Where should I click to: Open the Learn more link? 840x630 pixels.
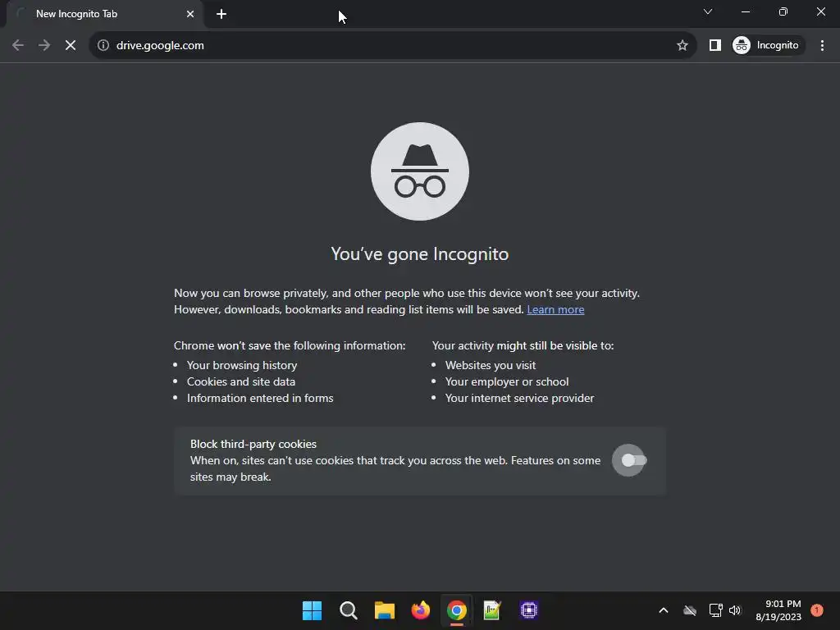tap(555, 309)
